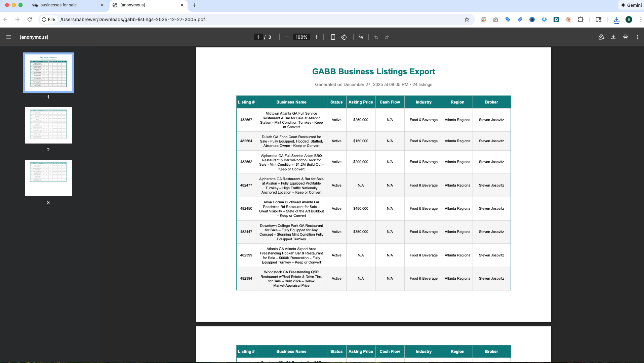
Task: Select page 2 thumbnail in the sidebar
Action: pyautogui.click(x=48, y=125)
